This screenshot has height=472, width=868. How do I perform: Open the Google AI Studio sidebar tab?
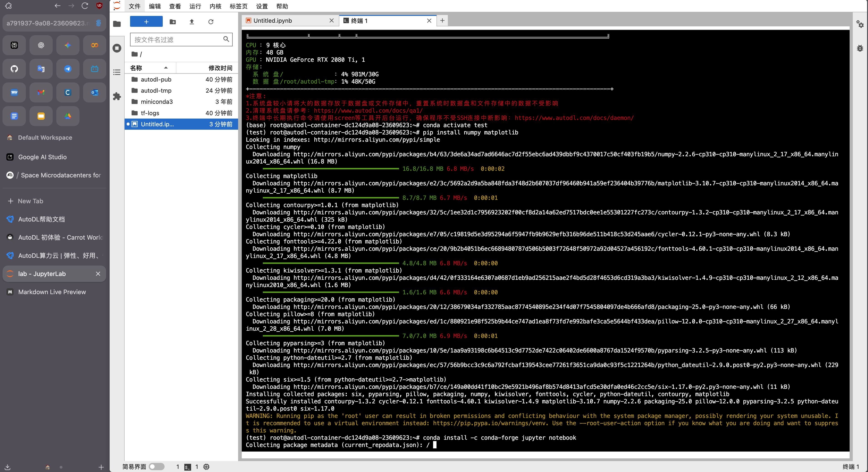pyautogui.click(x=42, y=157)
